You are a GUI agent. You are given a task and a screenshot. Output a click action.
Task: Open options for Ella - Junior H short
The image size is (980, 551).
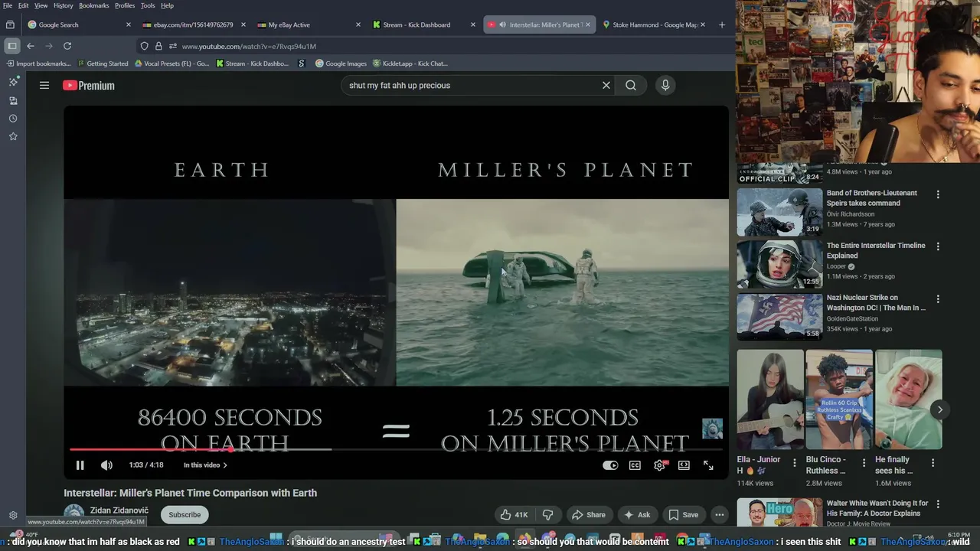(795, 463)
